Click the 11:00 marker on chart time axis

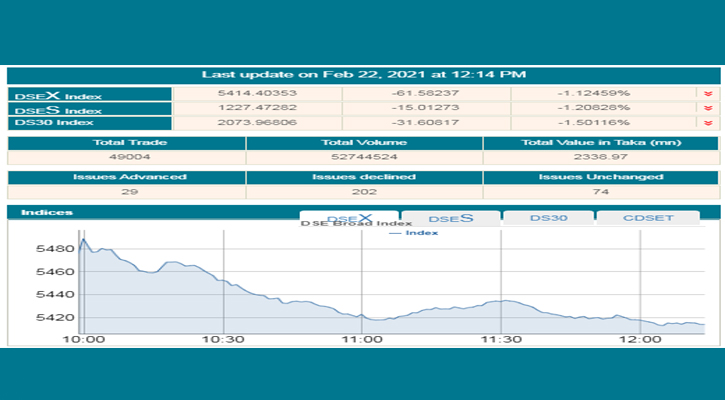tap(362, 339)
